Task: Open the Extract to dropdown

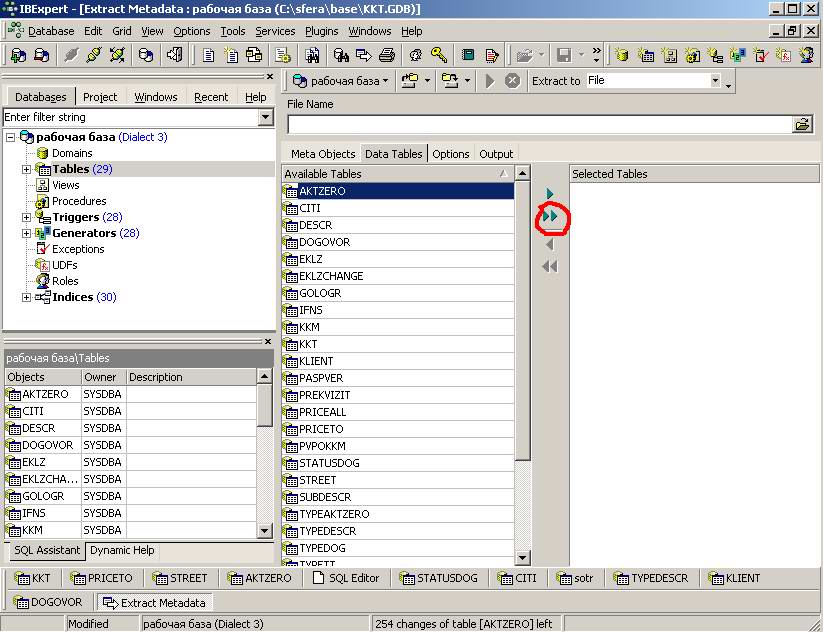Action: [715, 80]
